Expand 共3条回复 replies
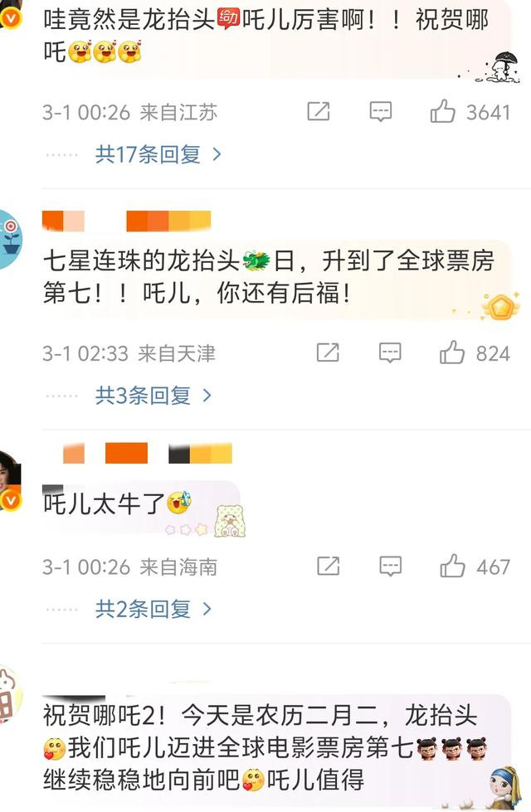 click(153, 396)
